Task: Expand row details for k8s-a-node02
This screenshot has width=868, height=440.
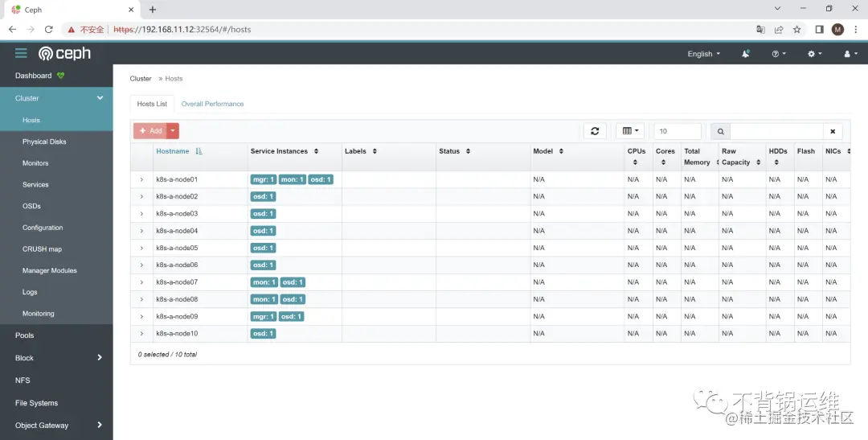Action: [x=141, y=197]
